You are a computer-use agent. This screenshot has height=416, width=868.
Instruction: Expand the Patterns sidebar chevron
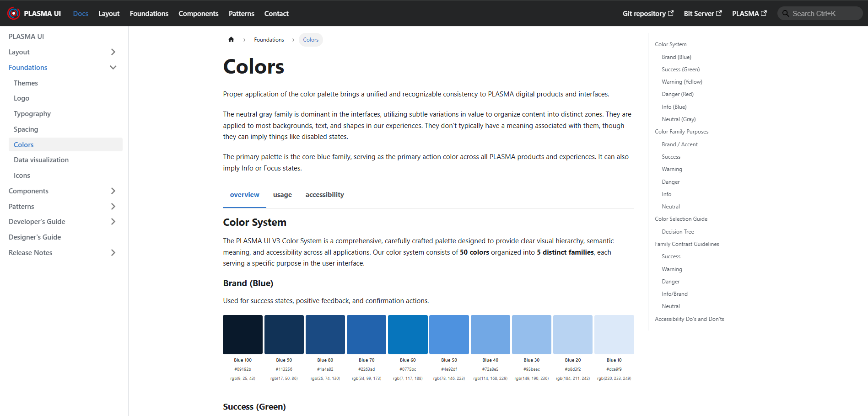pyautogui.click(x=113, y=207)
